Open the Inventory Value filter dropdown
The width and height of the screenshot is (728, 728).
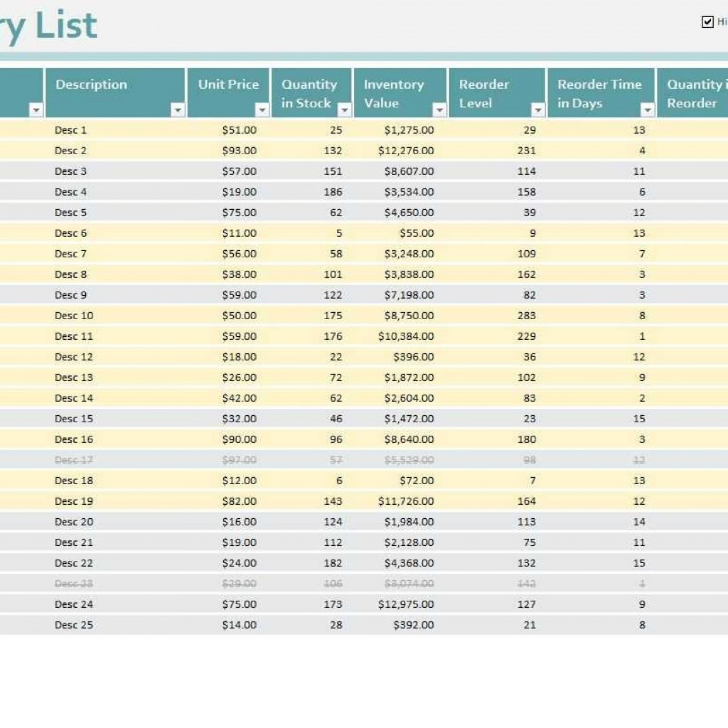click(439, 110)
